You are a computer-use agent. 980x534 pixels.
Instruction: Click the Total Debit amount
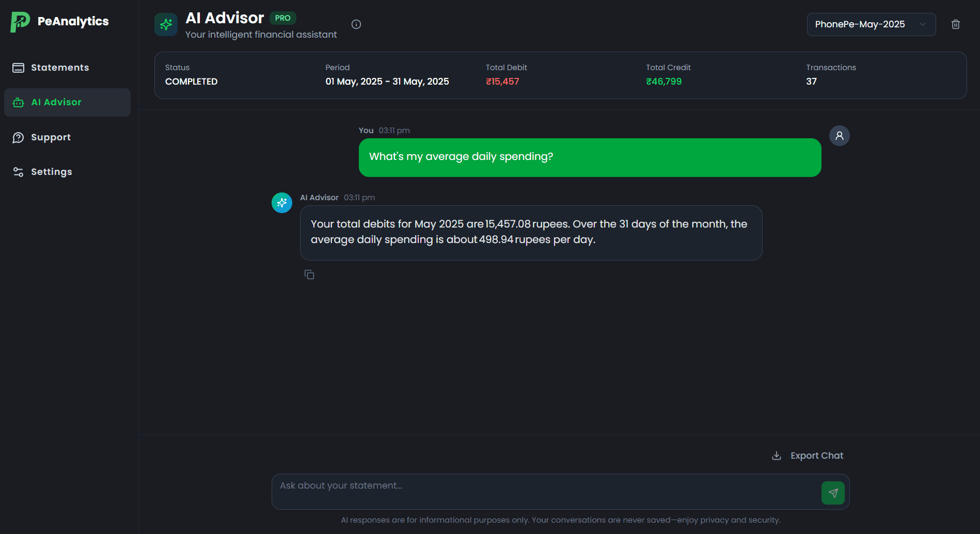coord(502,82)
